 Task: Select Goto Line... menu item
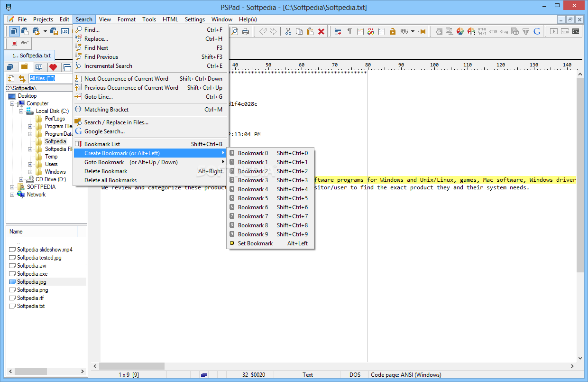click(151, 97)
